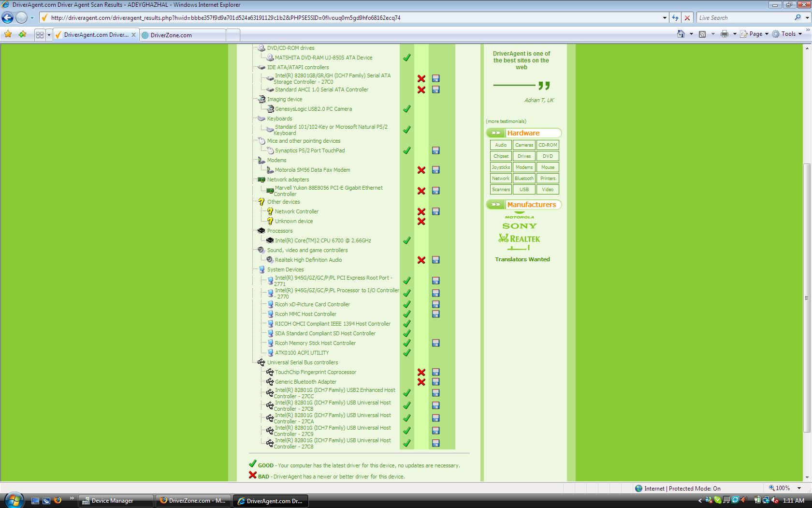Switch to the DriverZone.com tab
Viewport: 812px width, 508px height.
pos(183,35)
